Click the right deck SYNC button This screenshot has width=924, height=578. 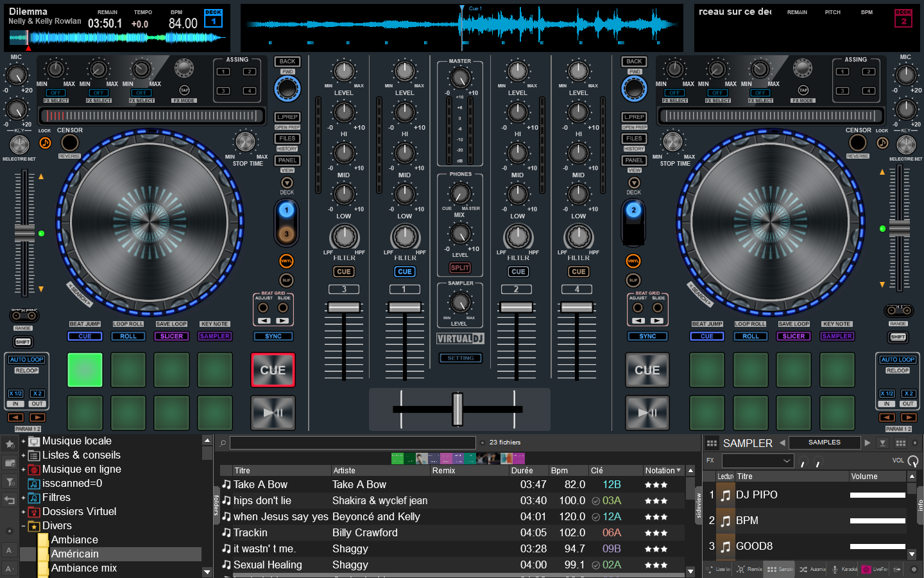click(x=647, y=336)
